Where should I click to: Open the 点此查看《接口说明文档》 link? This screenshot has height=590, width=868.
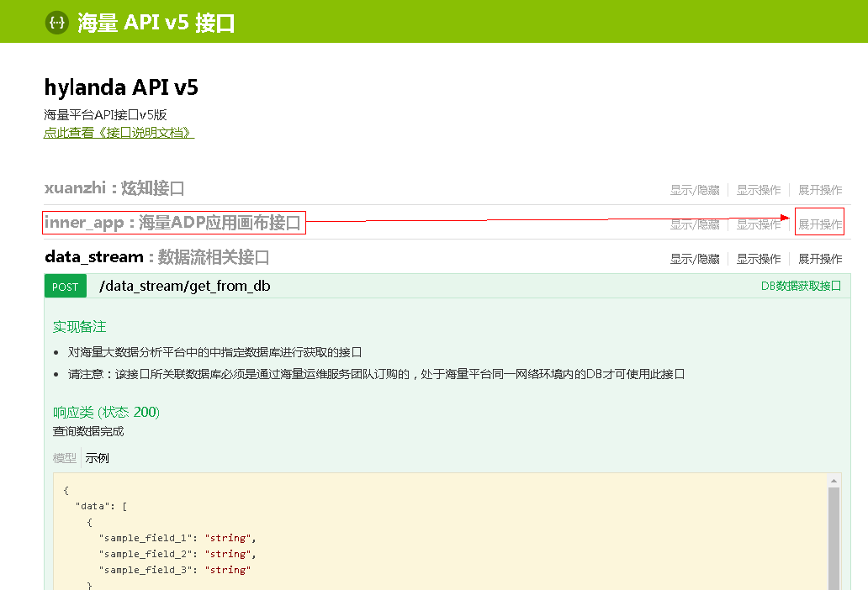[119, 133]
